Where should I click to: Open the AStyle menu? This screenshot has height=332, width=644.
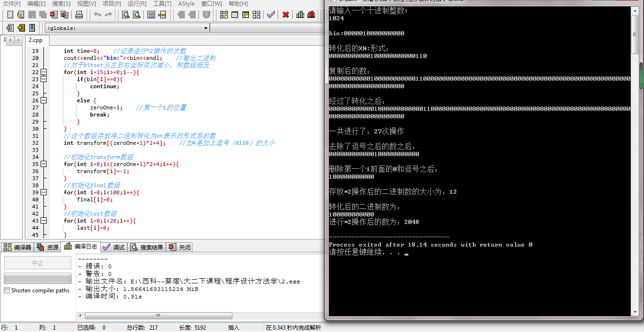pyautogui.click(x=186, y=4)
